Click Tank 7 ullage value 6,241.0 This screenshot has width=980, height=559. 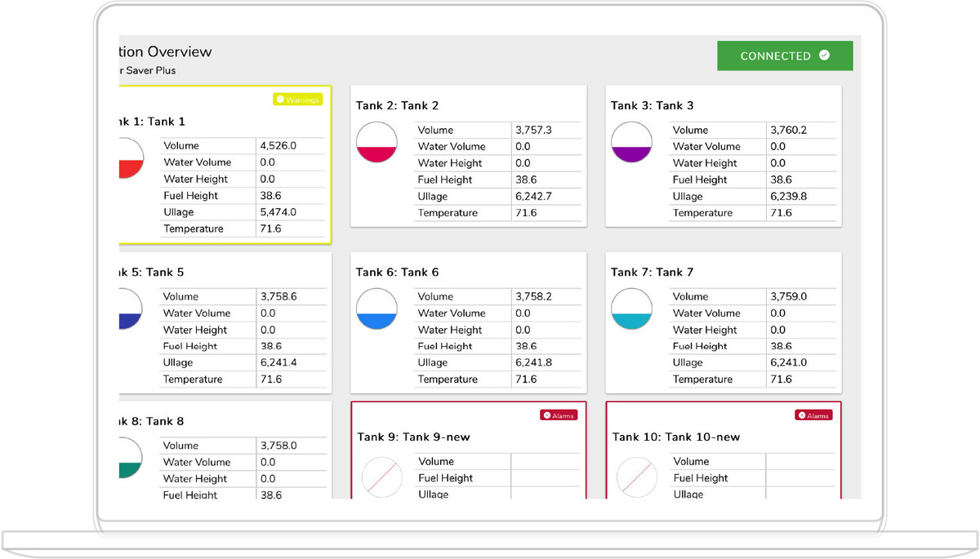click(788, 362)
